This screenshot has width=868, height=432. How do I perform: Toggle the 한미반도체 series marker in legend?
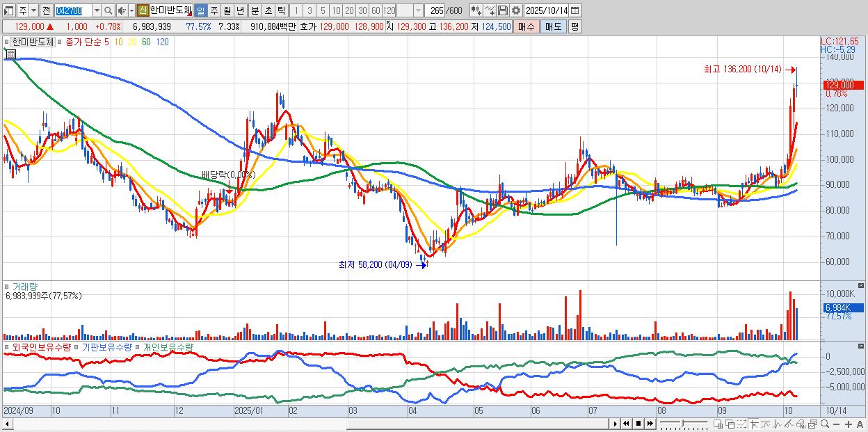point(7,42)
